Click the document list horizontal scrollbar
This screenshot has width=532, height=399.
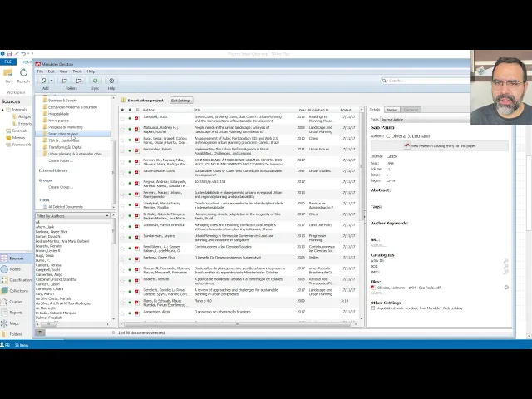(x=237, y=324)
